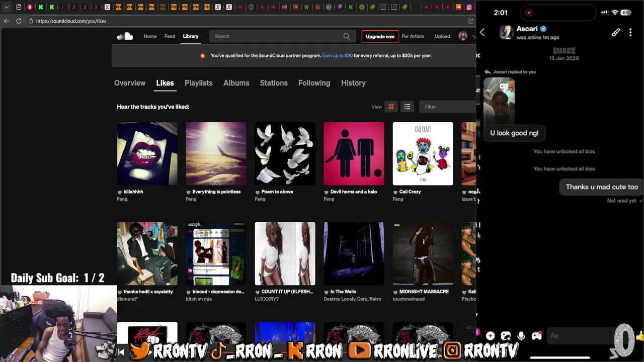
Task: Click the Upgrade now button
Action: coord(380,36)
